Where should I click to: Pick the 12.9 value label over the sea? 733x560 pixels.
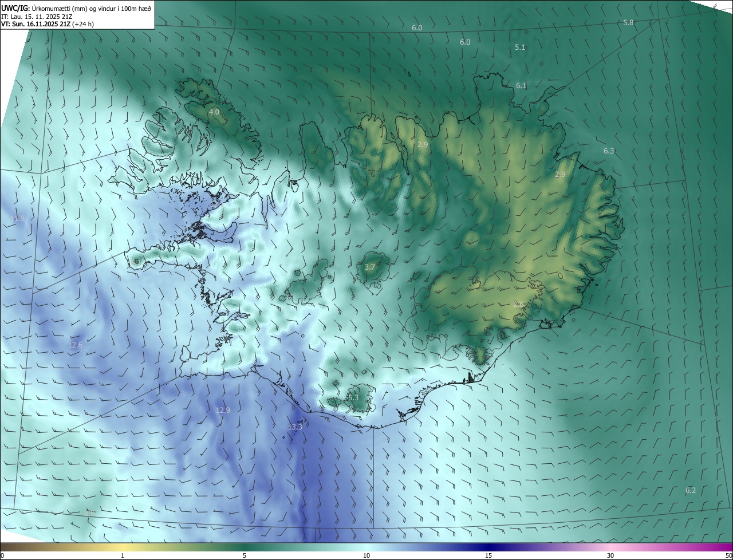point(223,410)
